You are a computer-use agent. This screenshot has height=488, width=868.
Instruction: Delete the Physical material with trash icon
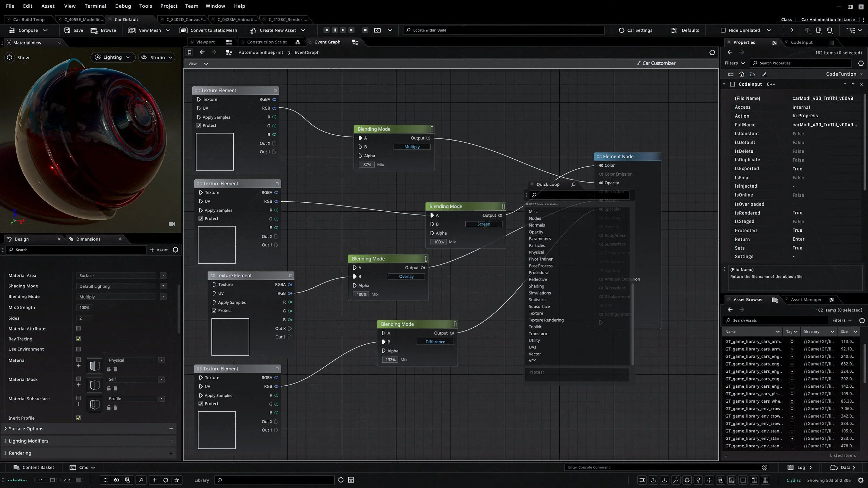click(115, 369)
